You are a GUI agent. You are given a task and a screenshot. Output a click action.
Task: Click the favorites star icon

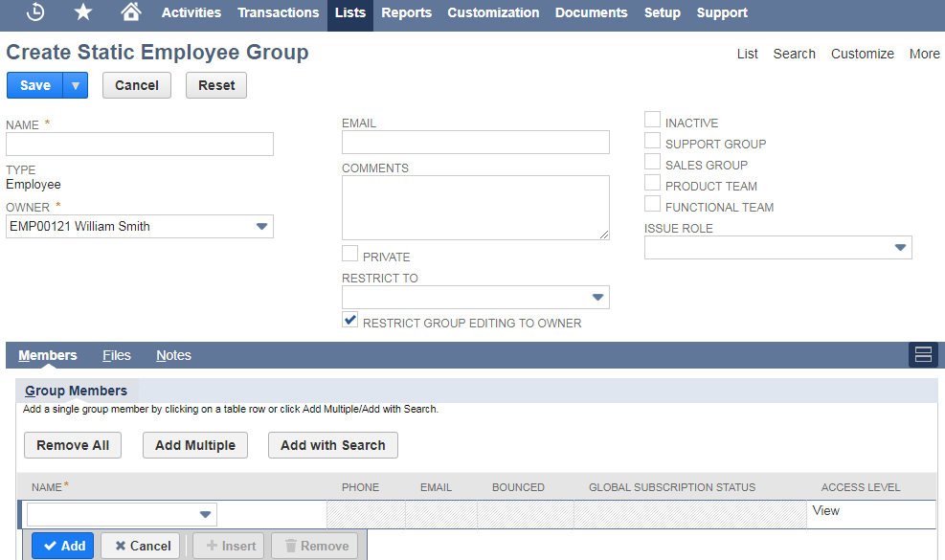(x=83, y=12)
